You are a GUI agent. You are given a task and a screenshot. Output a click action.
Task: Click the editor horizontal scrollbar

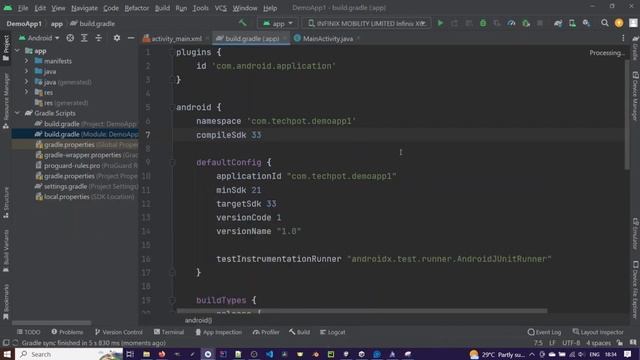(x=362, y=311)
